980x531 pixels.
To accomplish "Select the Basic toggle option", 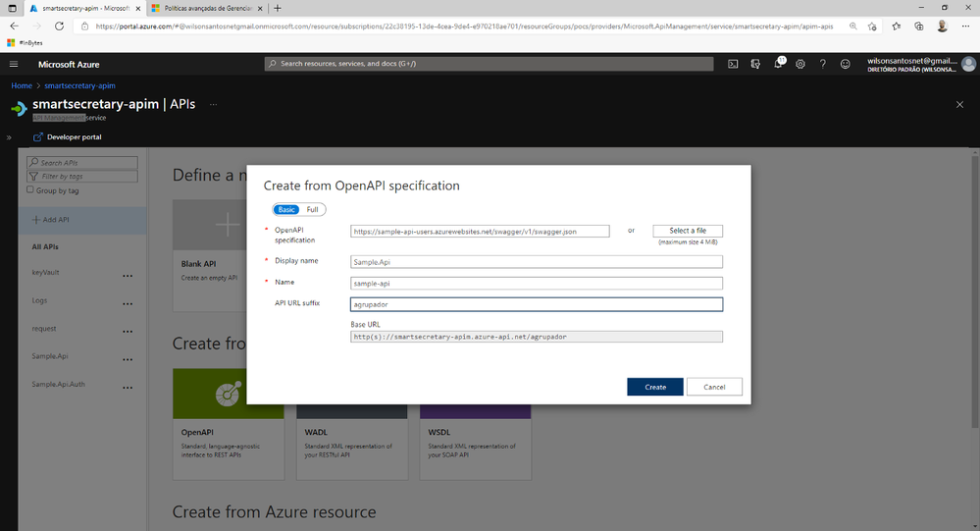I will pyautogui.click(x=286, y=209).
